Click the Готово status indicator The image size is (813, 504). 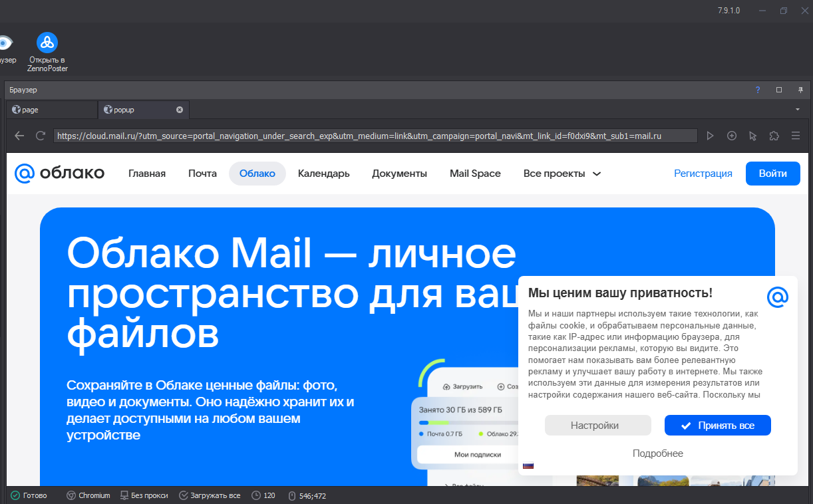coord(29,496)
